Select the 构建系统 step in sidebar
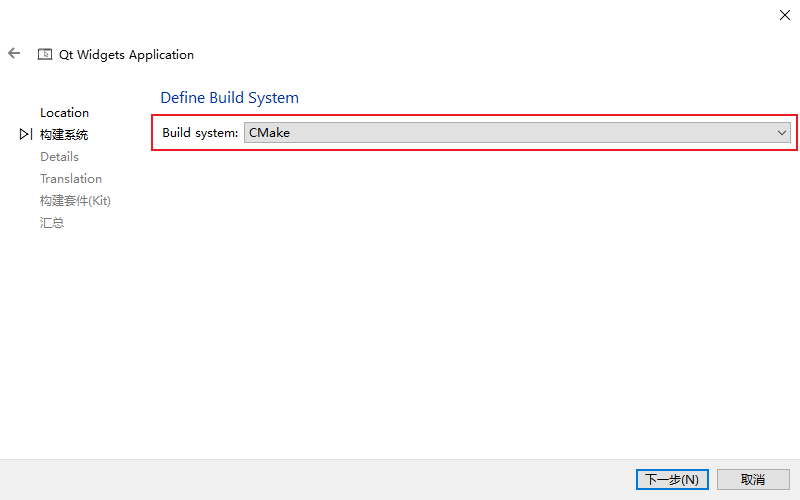This screenshot has width=800, height=500. click(x=64, y=135)
